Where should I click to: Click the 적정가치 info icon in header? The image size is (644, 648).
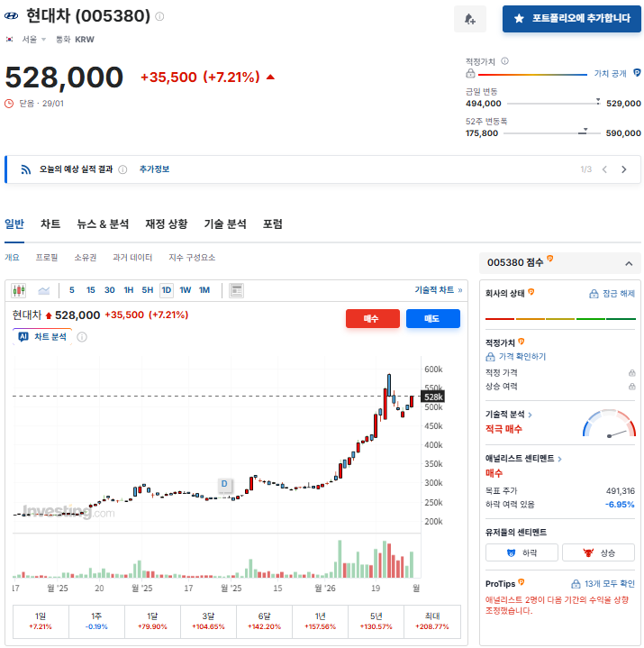(x=504, y=61)
